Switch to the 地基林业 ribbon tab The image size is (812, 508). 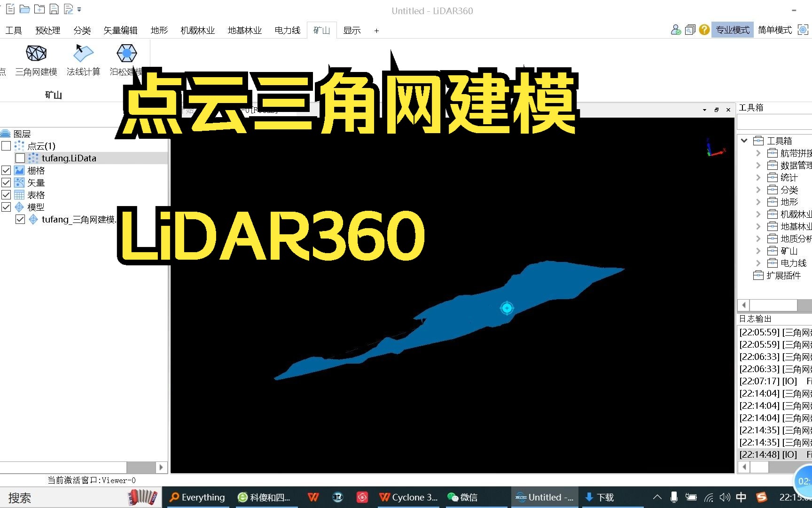tap(244, 31)
